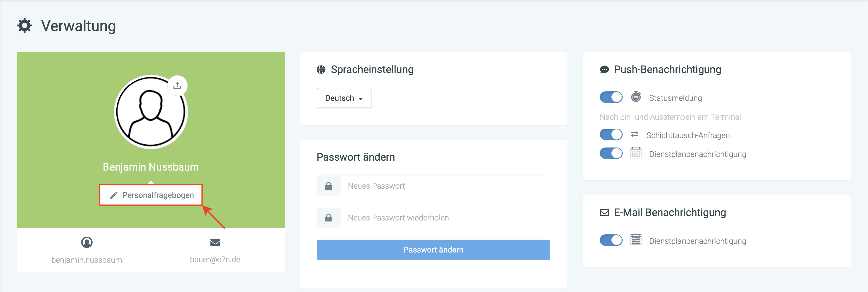
Task: Click the envelope icon above bauer@e2n.de
Action: [x=215, y=242]
